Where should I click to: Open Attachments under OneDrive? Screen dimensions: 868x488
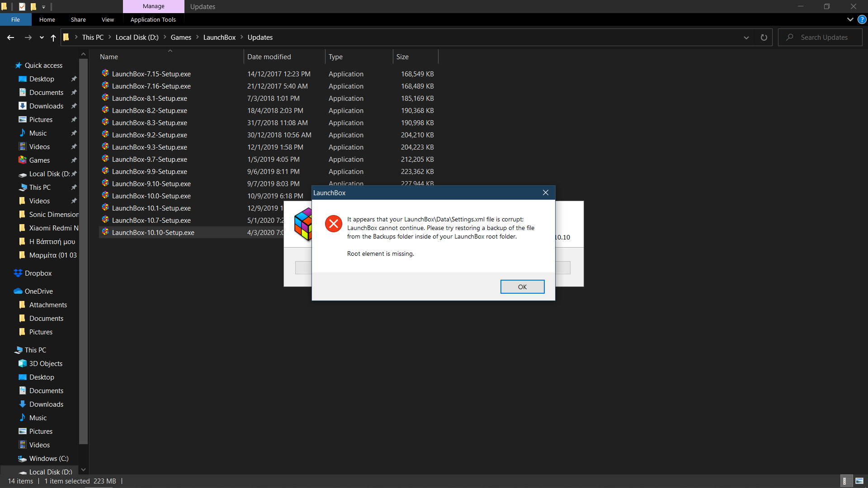point(48,305)
